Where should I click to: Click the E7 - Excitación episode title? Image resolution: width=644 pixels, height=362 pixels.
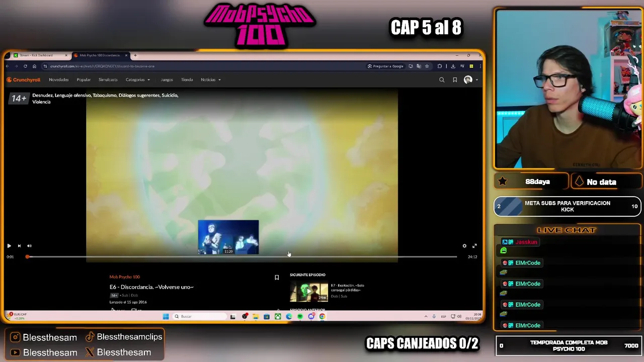[348, 288]
